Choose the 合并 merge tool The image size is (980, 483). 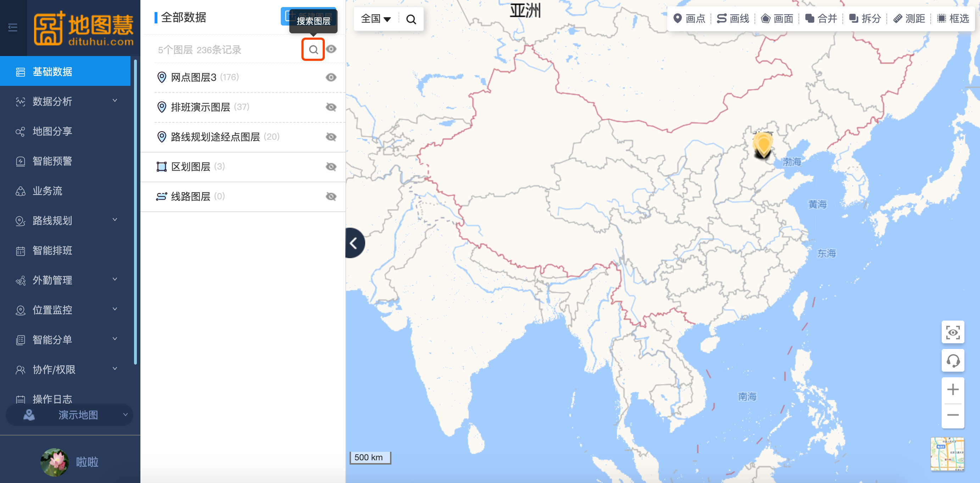point(821,18)
